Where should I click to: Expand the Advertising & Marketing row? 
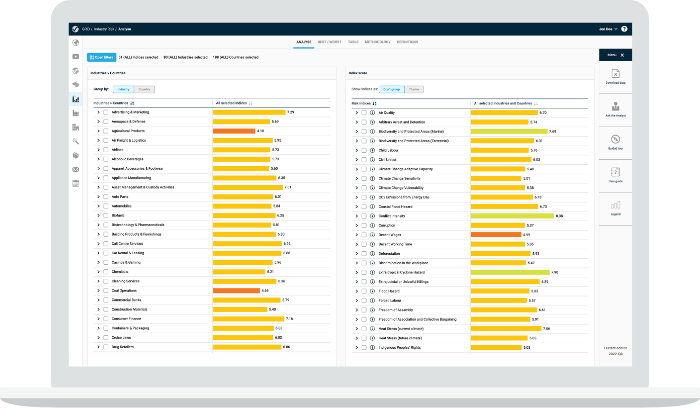tap(98, 112)
